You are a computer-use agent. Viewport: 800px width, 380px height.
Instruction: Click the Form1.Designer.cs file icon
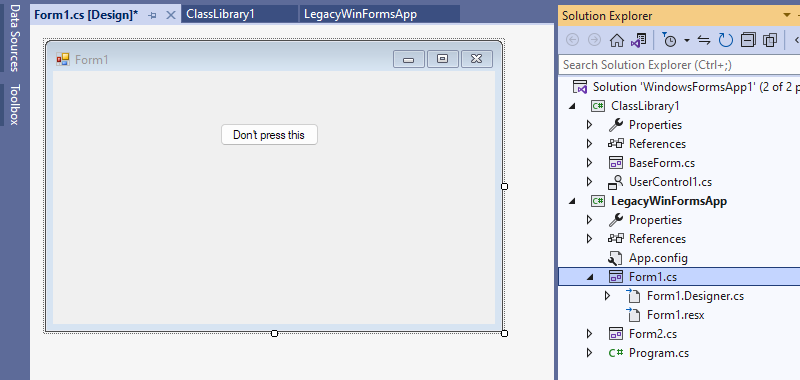[x=633, y=296]
